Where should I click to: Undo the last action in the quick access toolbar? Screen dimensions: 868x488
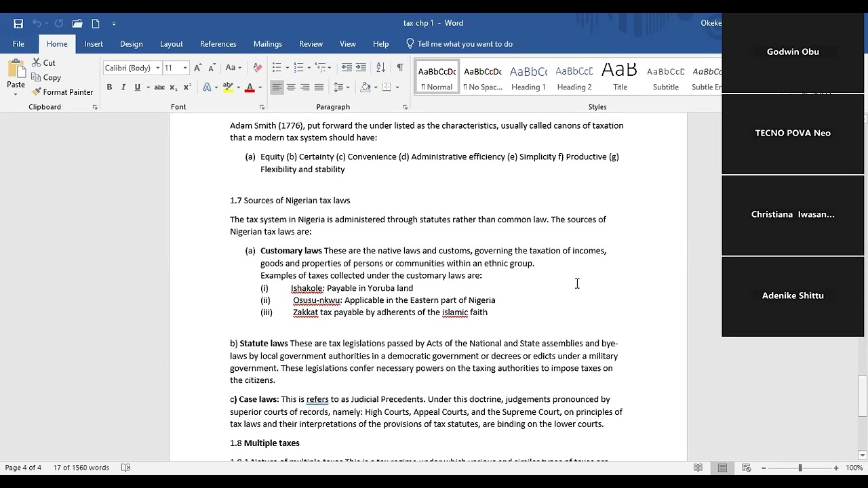coord(37,23)
